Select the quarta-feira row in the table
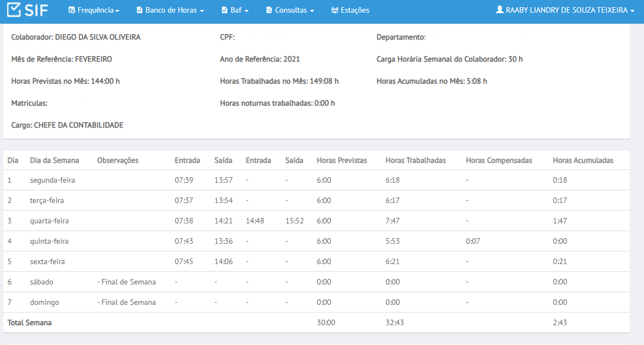 pos(316,221)
